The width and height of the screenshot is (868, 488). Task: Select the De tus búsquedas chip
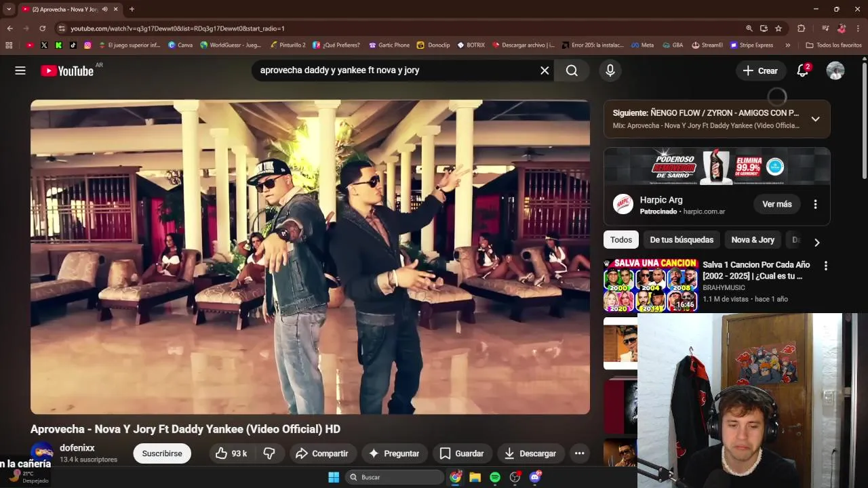tap(682, 240)
